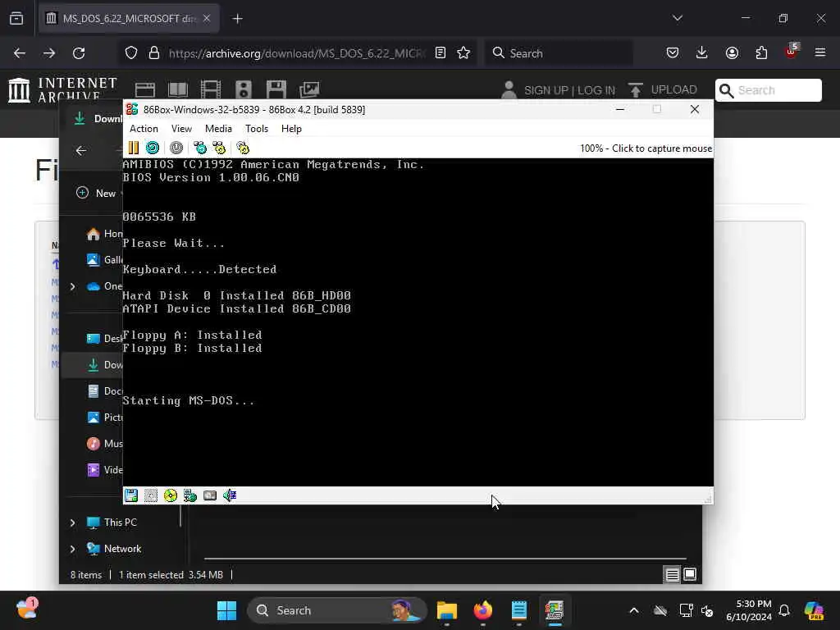
Task: Open the Internet Archive software floppy icon
Action: 276,89
